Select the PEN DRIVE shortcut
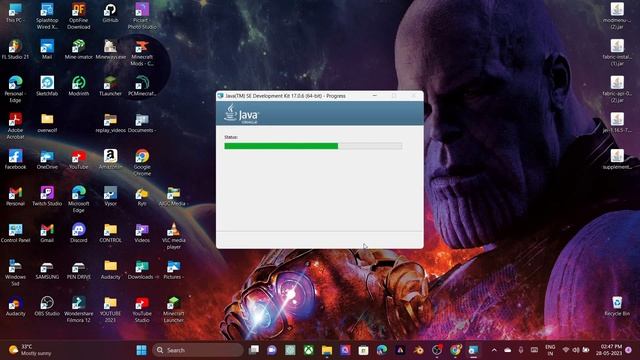Image resolution: width=640 pixels, height=360 pixels. coord(79,269)
